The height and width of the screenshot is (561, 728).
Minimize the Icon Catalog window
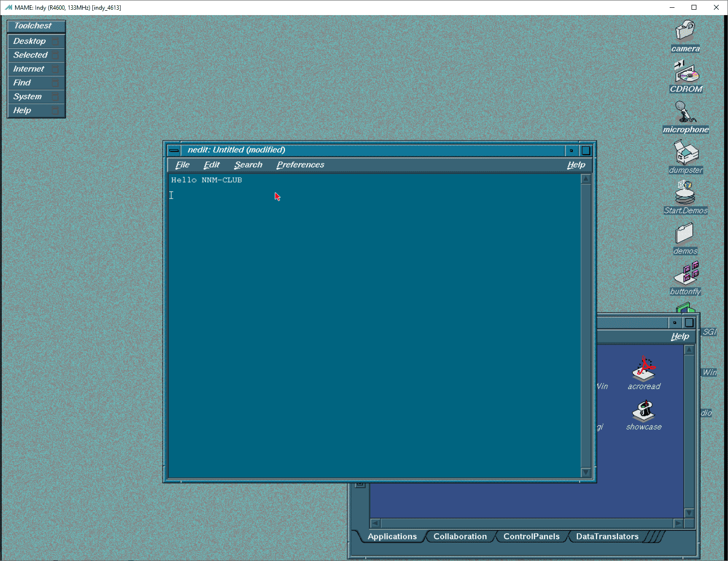[675, 323]
